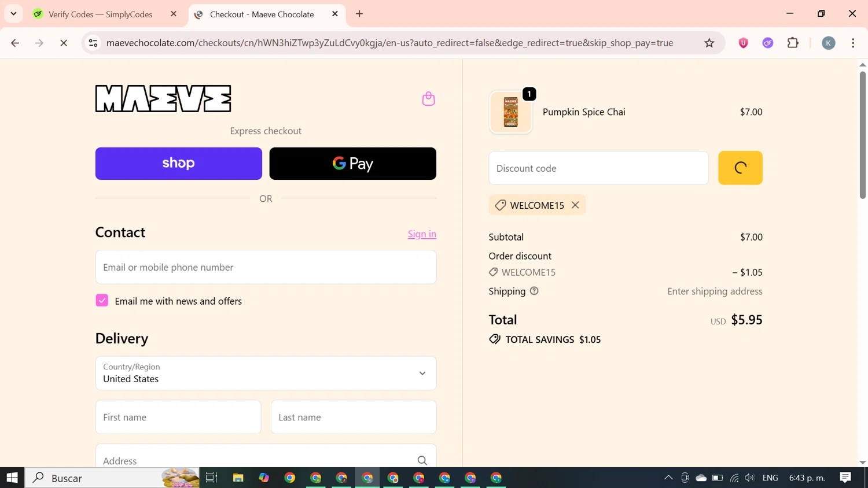868x488 pixels.
Task: Pay with the Google Pay button
Action: click(x=353, y=164)
